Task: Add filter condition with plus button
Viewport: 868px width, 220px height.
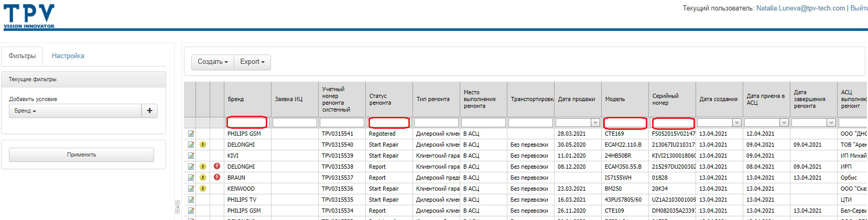Action: tap(149, 111)
